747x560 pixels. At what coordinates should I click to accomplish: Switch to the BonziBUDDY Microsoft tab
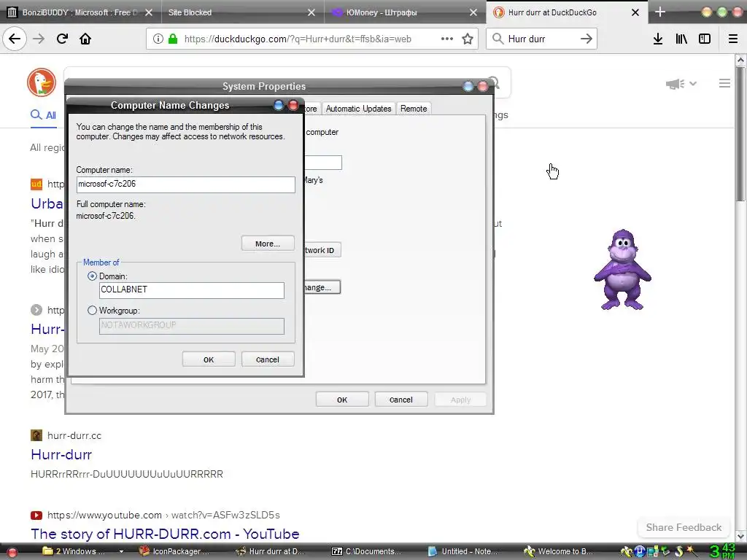80,12
